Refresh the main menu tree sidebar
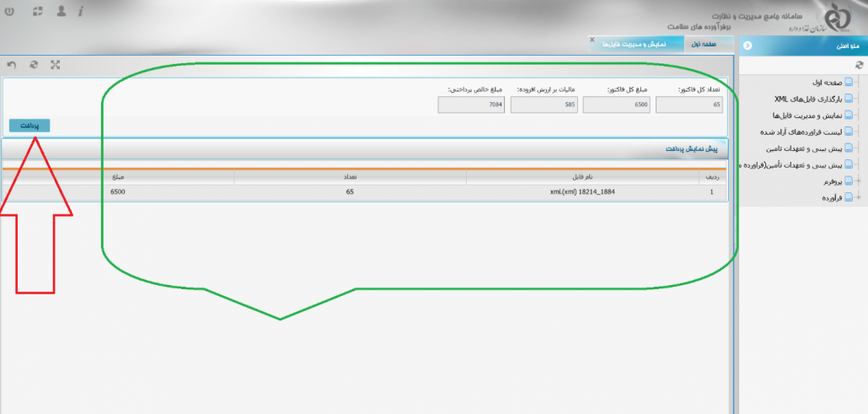This screenshot has width=868, height=414. pos(859,64)
